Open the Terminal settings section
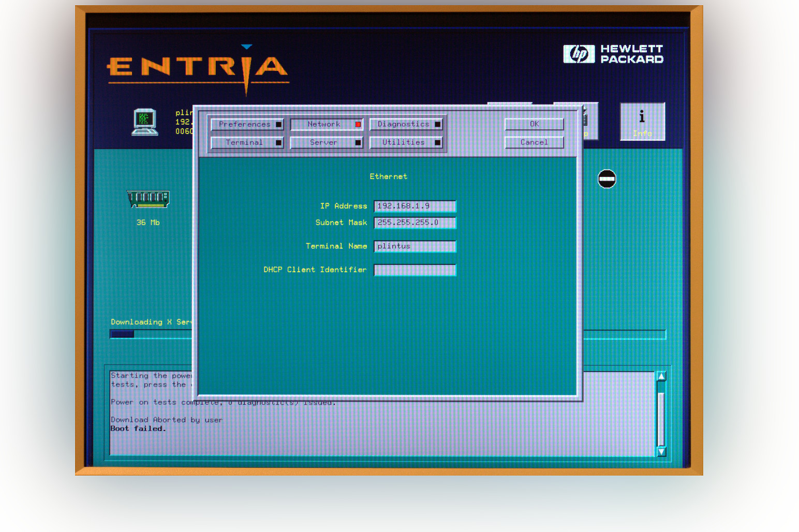Viewport: 799px width, 532px height. tap(244, 142)
